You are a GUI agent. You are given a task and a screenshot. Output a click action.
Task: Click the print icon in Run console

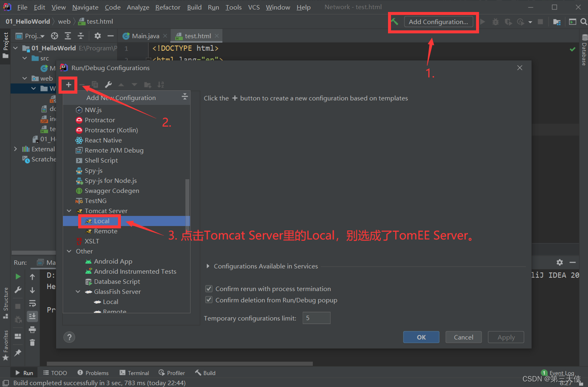pyautogui.click(x=32, y=330)
